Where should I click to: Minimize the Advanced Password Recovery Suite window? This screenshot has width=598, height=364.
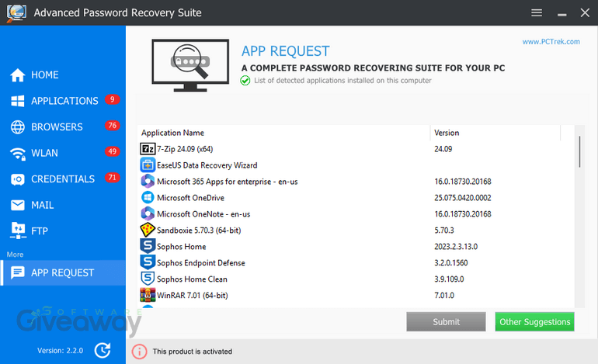561,13
